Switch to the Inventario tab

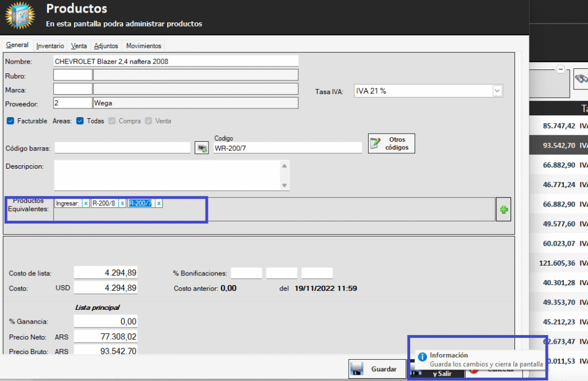click(x=50, y=46)
